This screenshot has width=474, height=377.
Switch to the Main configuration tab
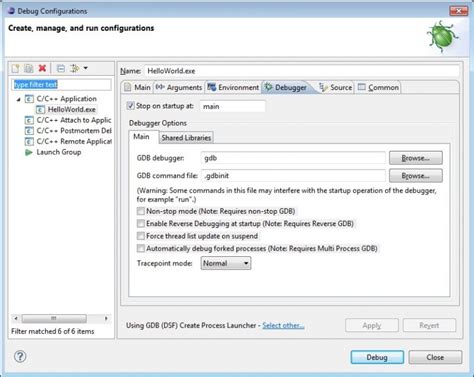click(x=137, y=87)
